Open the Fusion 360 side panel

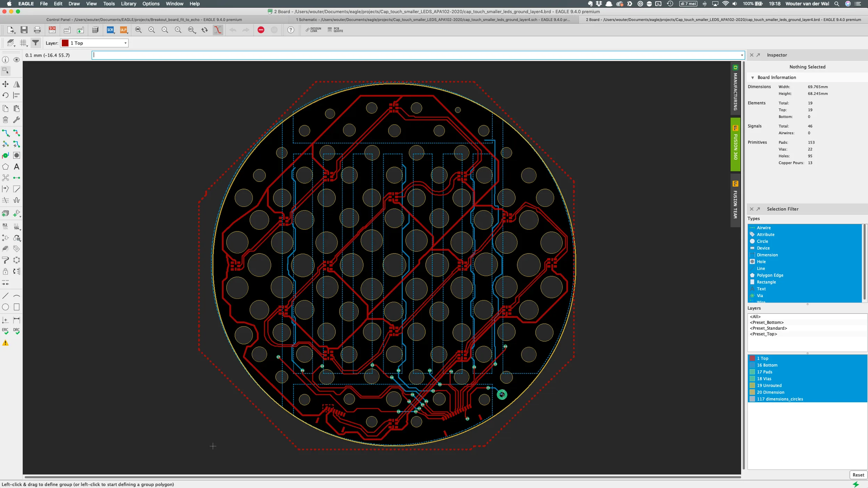[x=735, y=144]
